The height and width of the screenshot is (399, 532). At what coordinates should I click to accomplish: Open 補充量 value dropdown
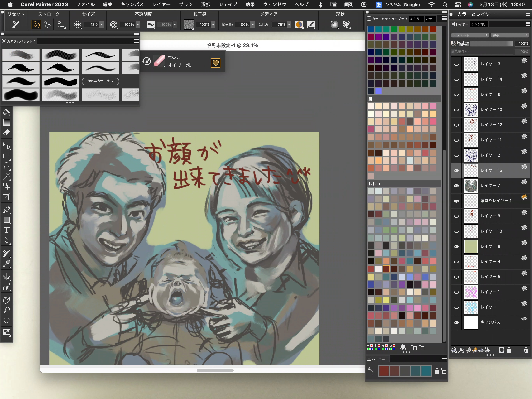pyautogui.click(x=253, y=25)
